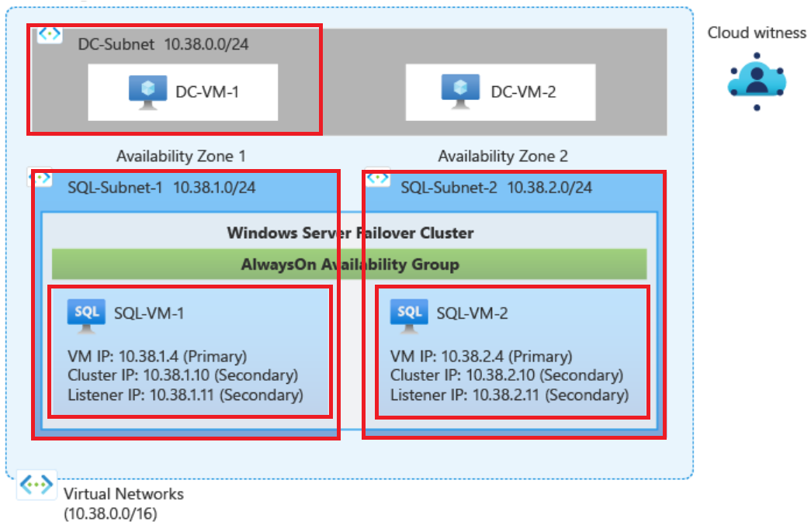Click the DC-Subnet 10.38.0.0/24 label
811x532 pixels.
tap(164, 44)
